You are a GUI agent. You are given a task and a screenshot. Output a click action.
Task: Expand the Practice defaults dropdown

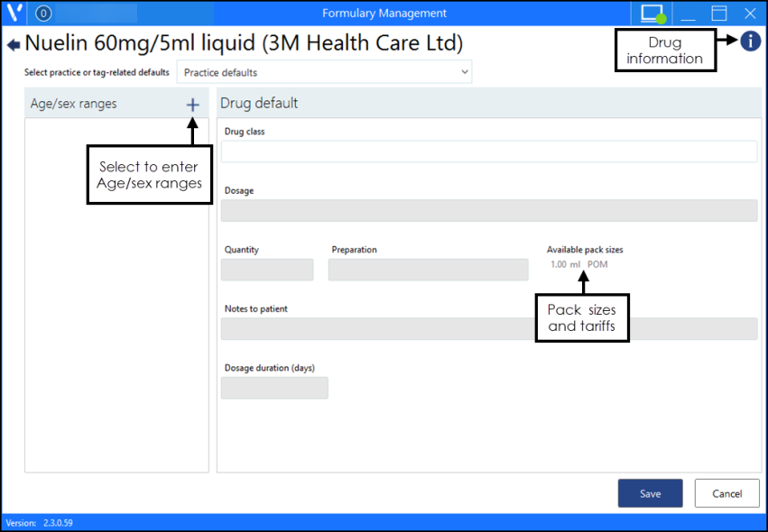pos(324,72)
